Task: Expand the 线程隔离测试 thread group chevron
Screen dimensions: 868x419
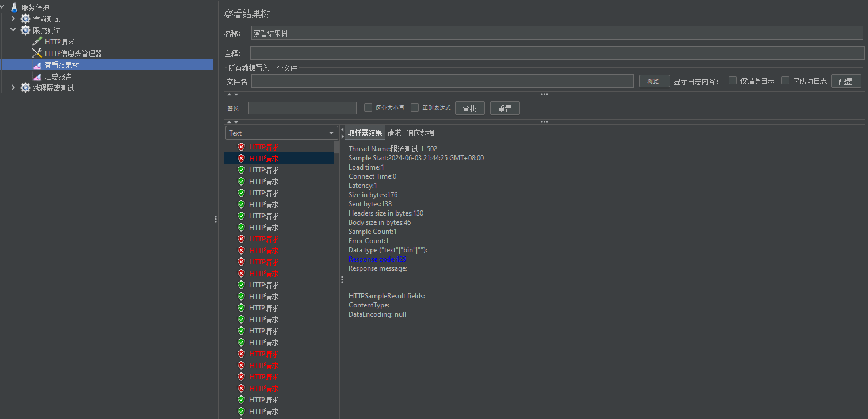Action: click(x=13, y=88)
